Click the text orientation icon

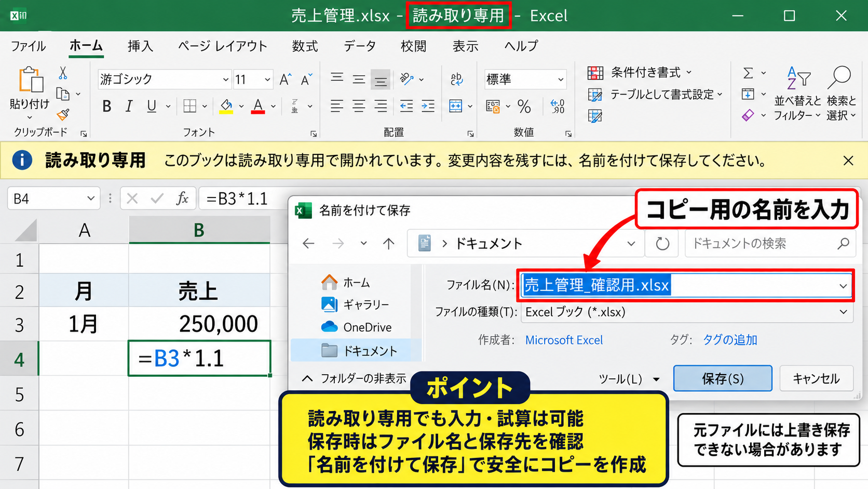pos(407,79)
